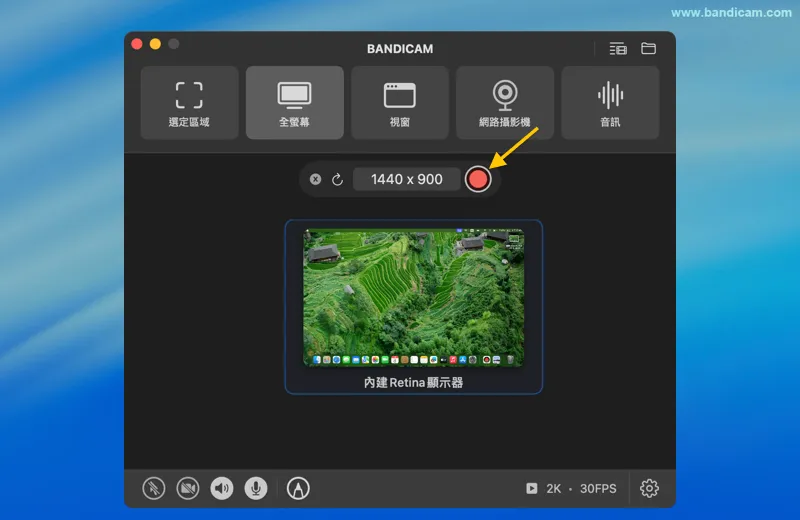Viewport: 800px width, 520px height.
Task: Toggle system speaker sound
Action: [x=222, y=488]
